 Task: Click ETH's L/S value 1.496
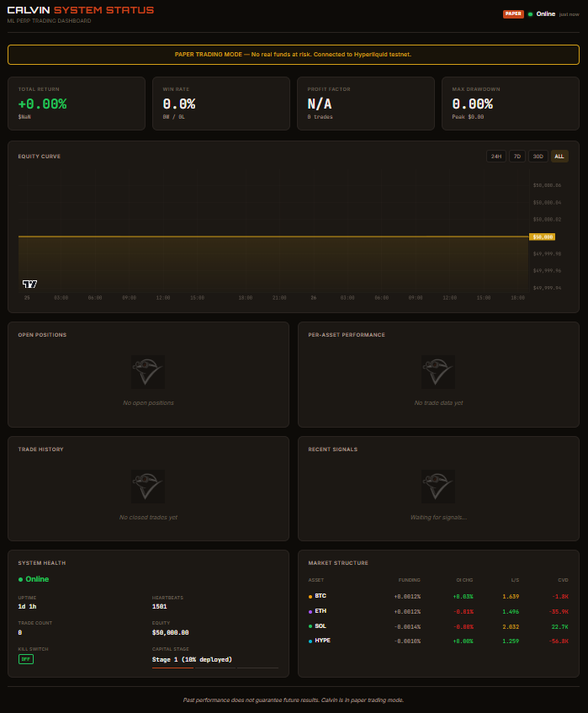511,612
